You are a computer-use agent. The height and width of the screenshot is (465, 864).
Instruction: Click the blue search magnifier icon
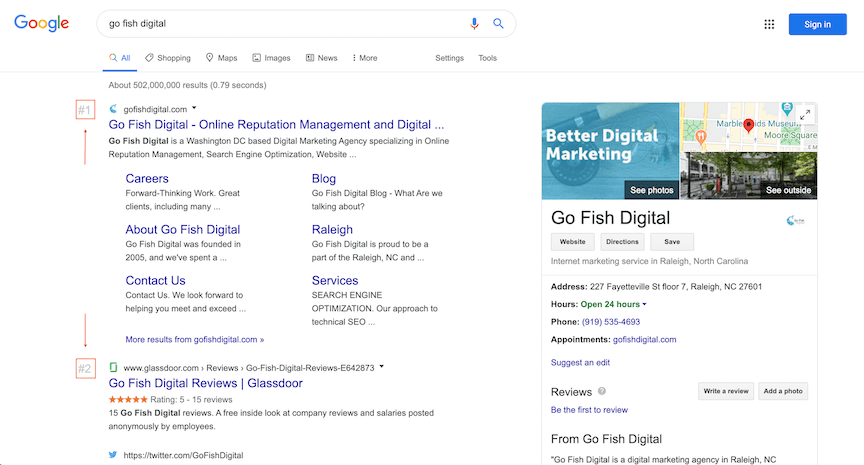click(x=498, y=23)
